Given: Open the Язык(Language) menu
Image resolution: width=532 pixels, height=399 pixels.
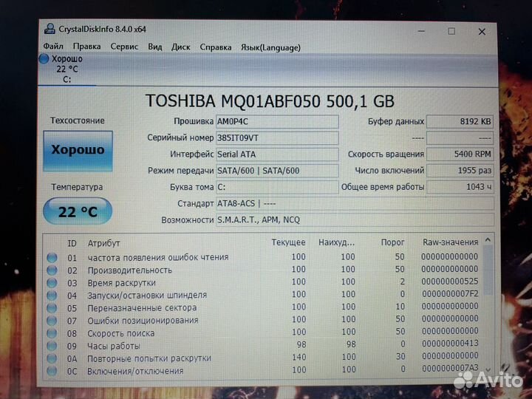Looking at the screenshot, I should [x=270, y=48].
